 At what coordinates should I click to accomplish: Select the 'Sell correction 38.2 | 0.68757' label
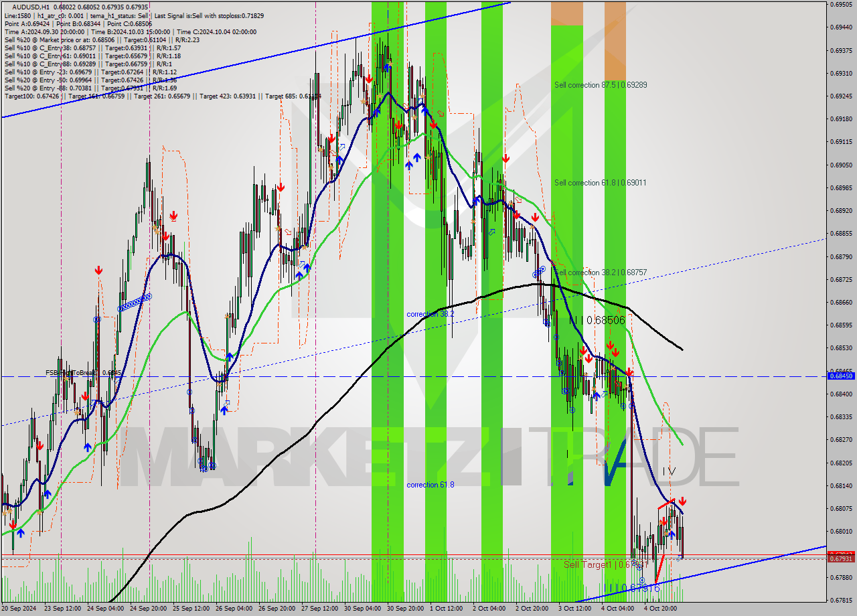601,273
